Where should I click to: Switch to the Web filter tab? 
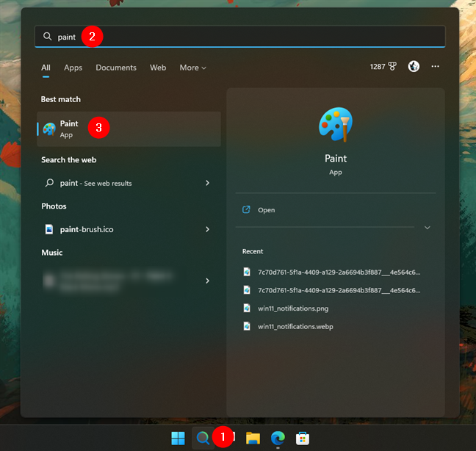tap(158, 68)
